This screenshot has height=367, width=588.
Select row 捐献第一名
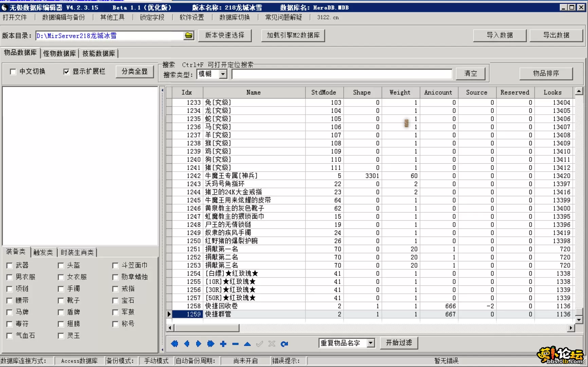[x=372, y=249]
